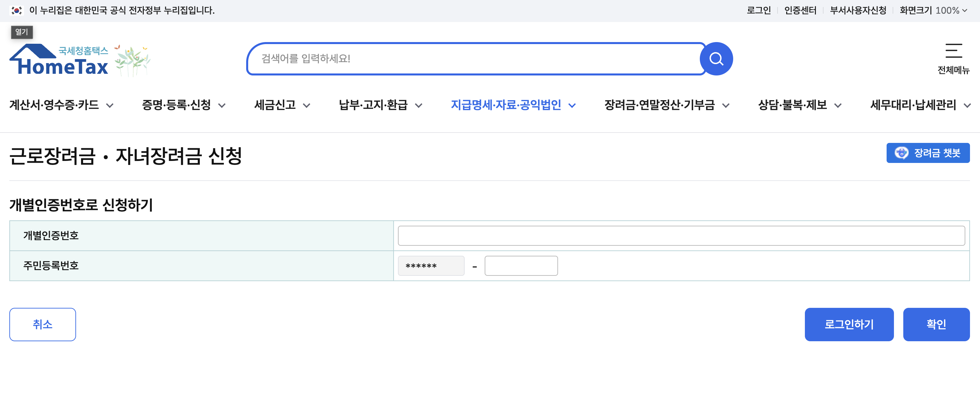980x402 pixels.
Task: Focus the 개별인증번호 input field
Action: (x=681, y=236)
